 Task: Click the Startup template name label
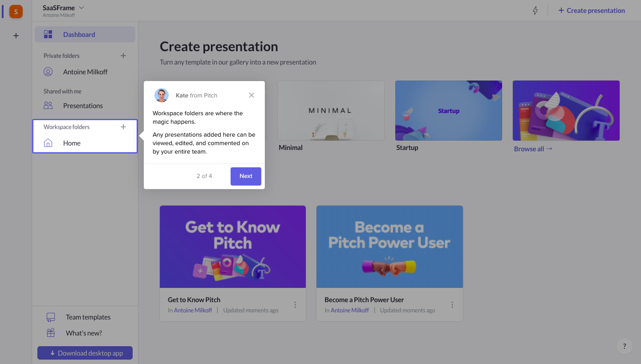pyautogui.click(x=407, y=148)
